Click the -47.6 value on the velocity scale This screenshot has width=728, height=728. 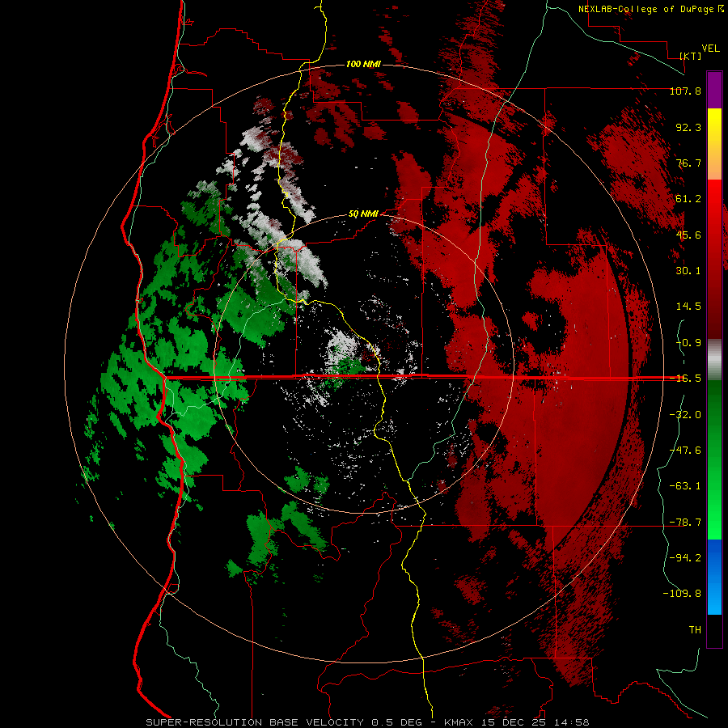tap(685, 451)
